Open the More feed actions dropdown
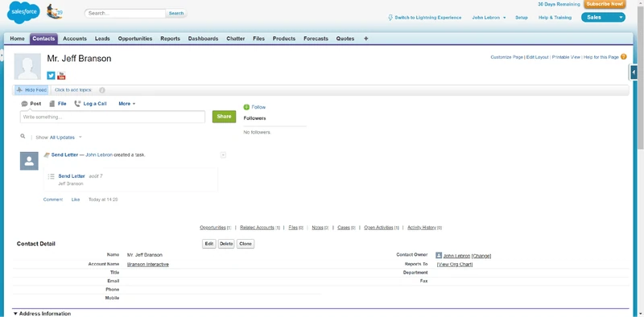Screen dimensions: 644x317 127,104
